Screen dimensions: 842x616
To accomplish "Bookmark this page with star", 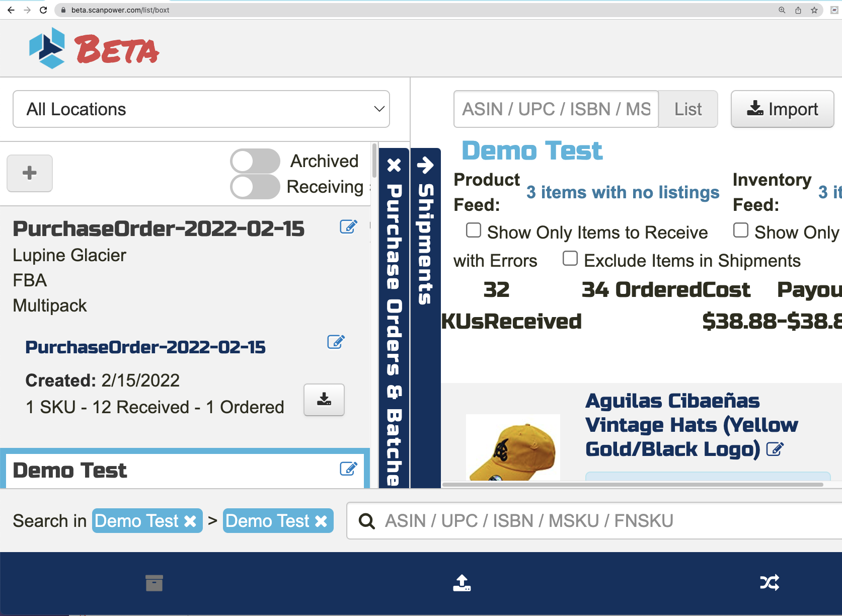I will [814, 10].
